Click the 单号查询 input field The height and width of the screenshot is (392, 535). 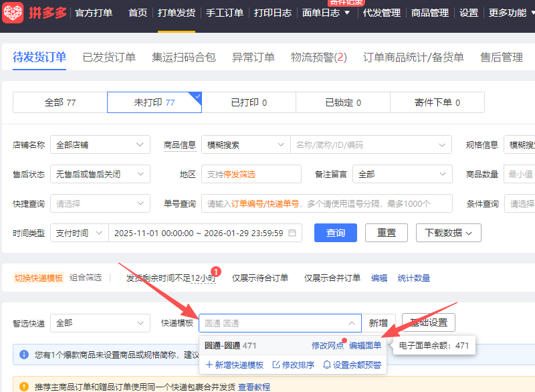(x=326, y=203)
